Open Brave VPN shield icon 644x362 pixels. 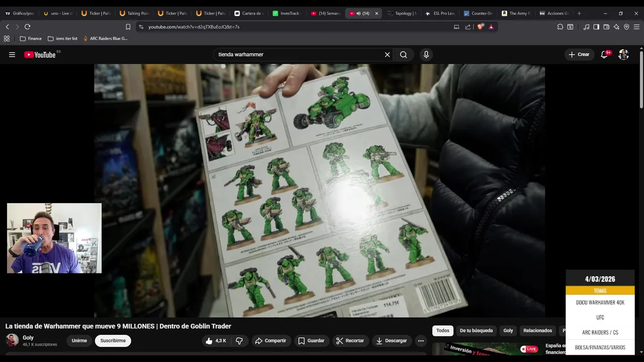(626, 27)
